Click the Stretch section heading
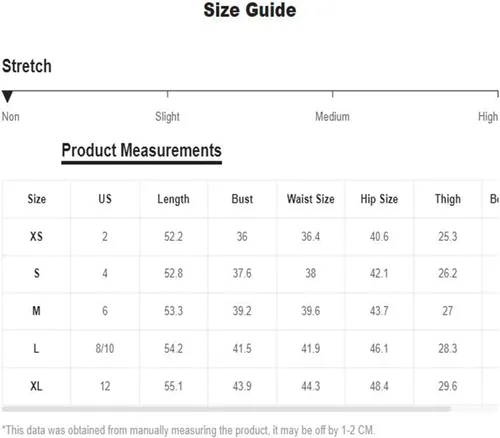The height and width of the screenshot is (438, 500). tap(27, 66)
